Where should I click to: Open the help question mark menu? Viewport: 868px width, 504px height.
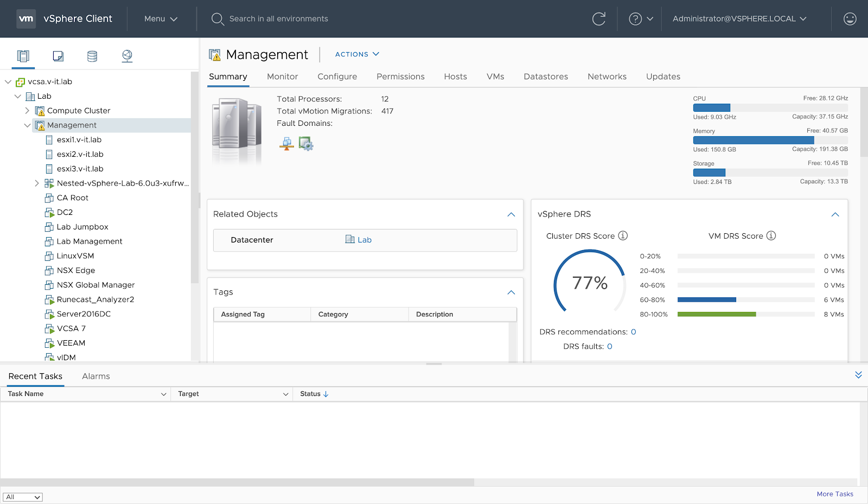(641, 19)
